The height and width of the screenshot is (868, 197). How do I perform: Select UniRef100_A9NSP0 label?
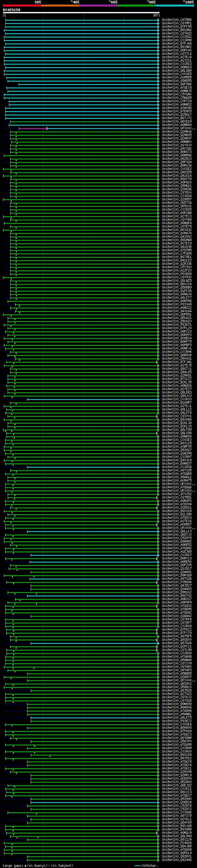[x=177, y=501]
